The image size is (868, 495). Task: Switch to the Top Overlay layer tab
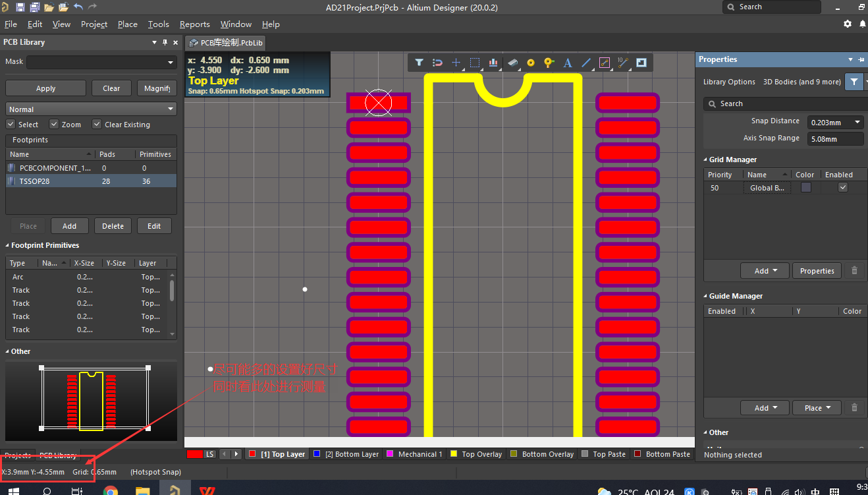click(475, 454)
